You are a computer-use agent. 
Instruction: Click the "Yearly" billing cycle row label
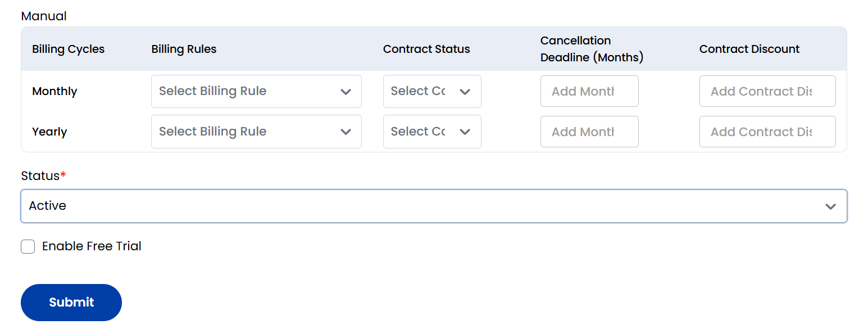click(x=49, y=132)
